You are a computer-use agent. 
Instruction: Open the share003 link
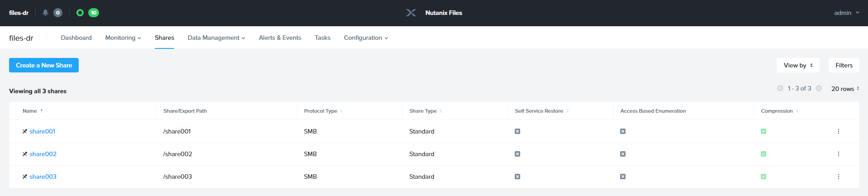coord(43,177)
